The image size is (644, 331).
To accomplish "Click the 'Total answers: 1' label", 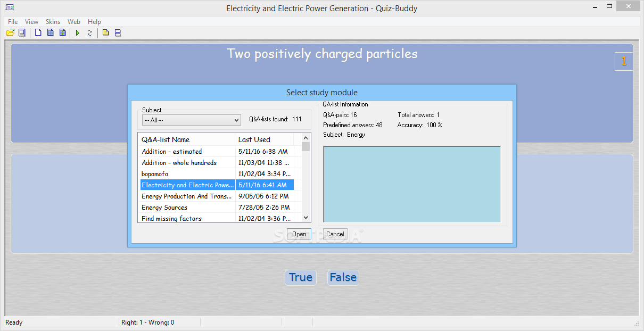I will pos(419,115).
